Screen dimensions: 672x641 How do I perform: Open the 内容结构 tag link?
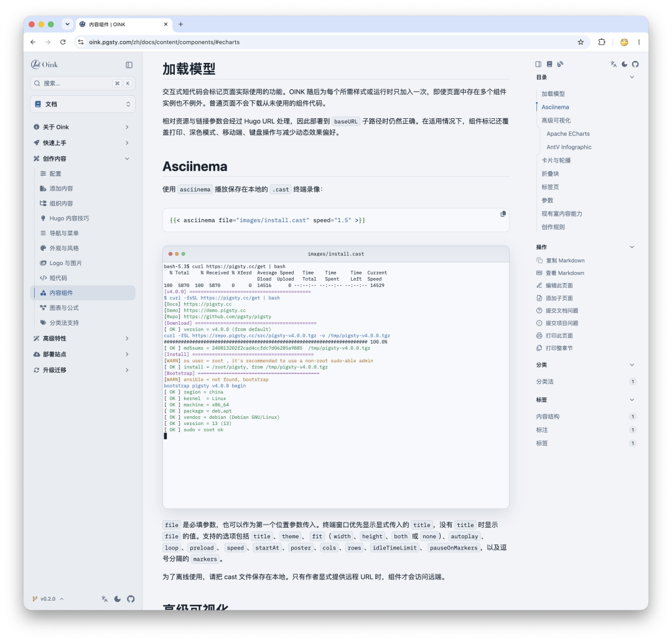[548, 416]
